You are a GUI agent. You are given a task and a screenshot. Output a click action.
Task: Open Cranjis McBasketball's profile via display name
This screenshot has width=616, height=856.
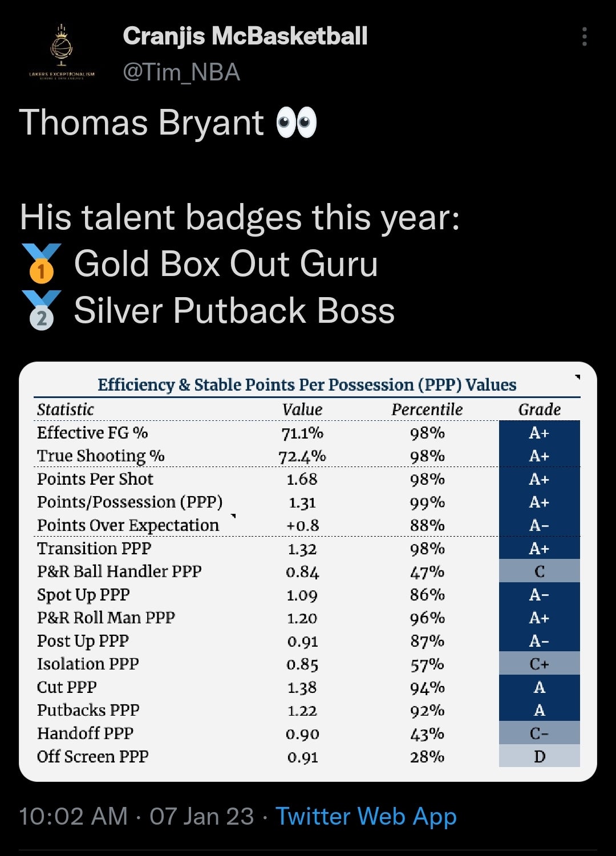pos(245,36)
